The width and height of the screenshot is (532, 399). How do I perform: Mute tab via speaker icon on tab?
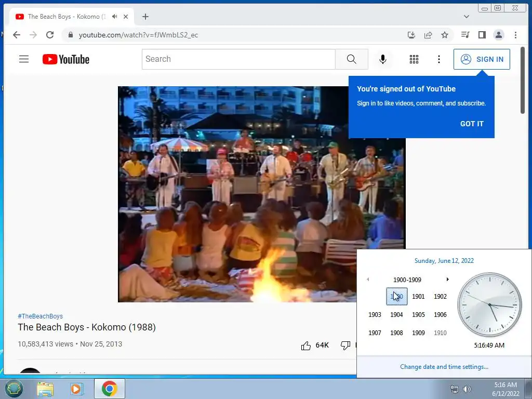tap(115, 16)
